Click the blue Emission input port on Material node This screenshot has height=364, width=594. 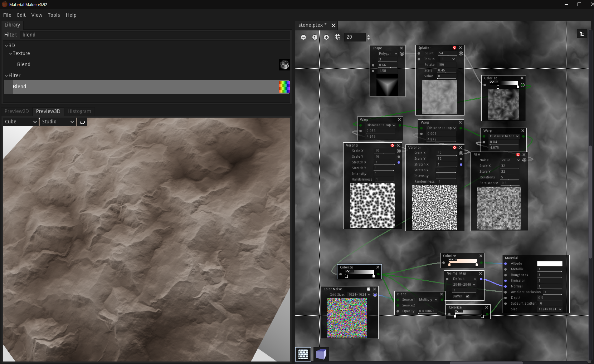505,280
